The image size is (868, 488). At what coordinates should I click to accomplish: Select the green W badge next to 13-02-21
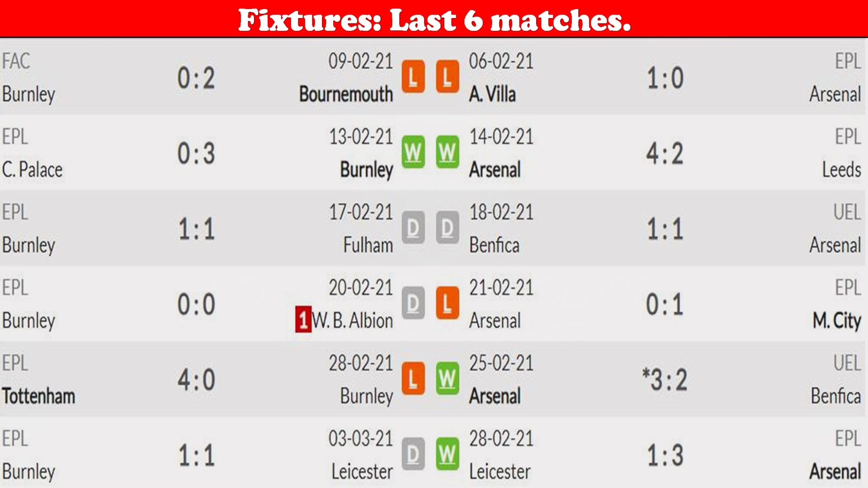coord(413,152)
